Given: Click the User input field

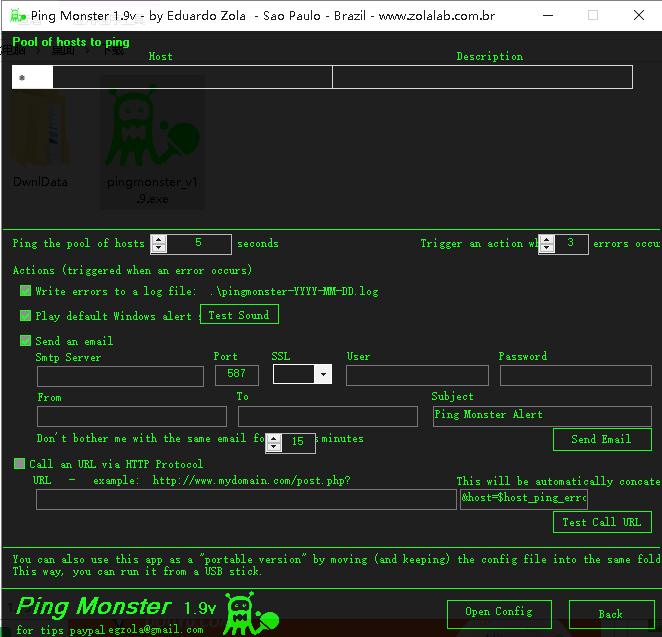Looking at the screenshot, I should pos(417,375).
